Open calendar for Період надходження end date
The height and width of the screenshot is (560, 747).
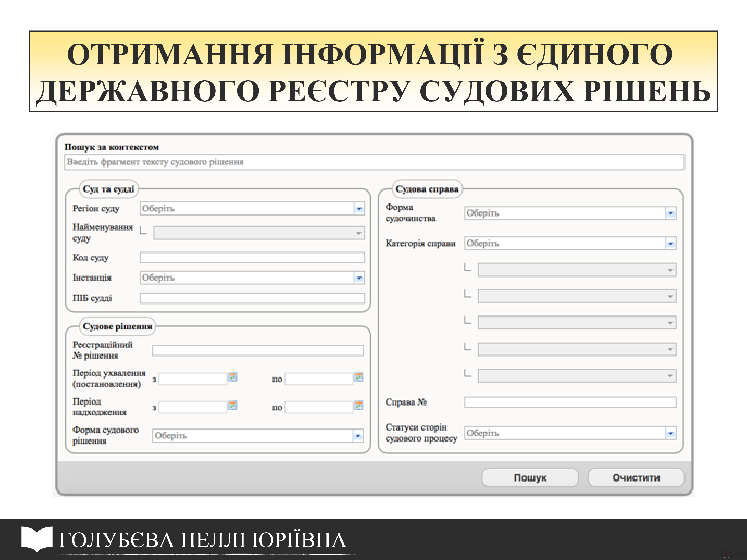[x=358, y=405]
